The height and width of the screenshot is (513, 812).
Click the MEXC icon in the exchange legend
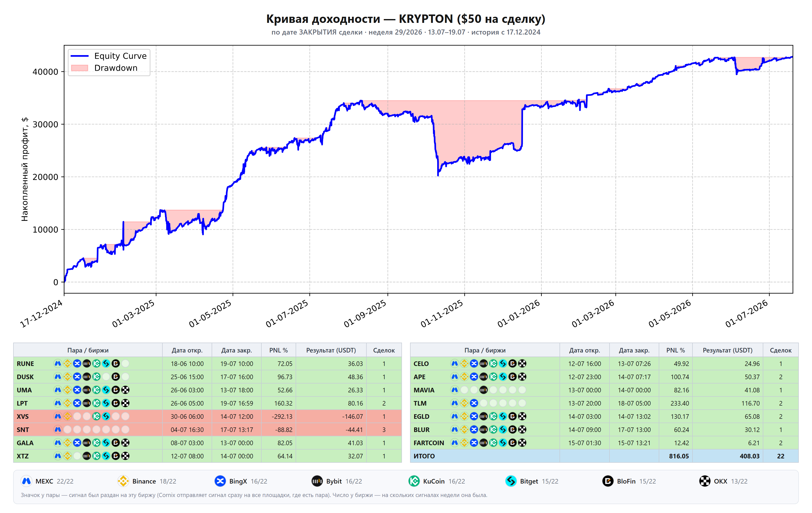26,481
